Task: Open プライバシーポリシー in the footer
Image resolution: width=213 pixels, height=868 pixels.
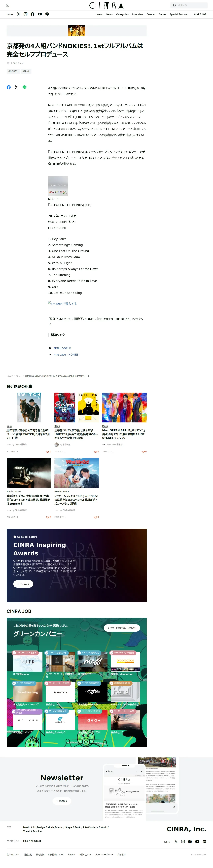Action: coord(104,855)
